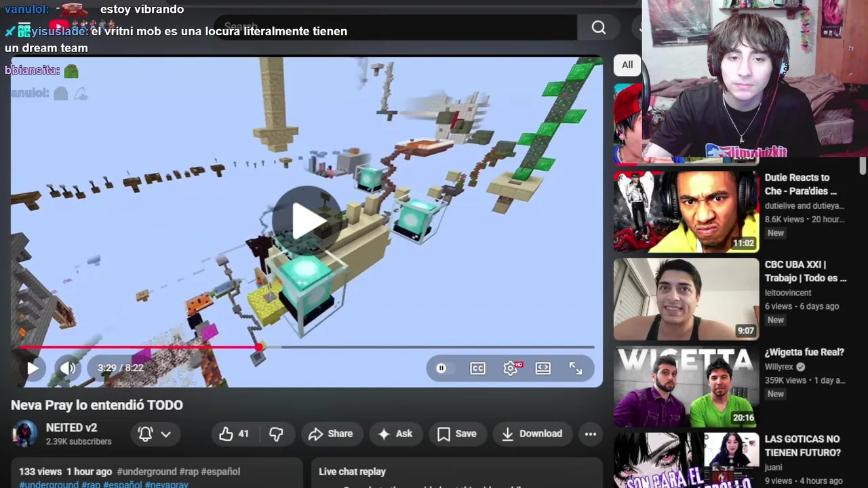Click the Ask button
Viewport: 868px width, 488px height.
coord(395,434)
